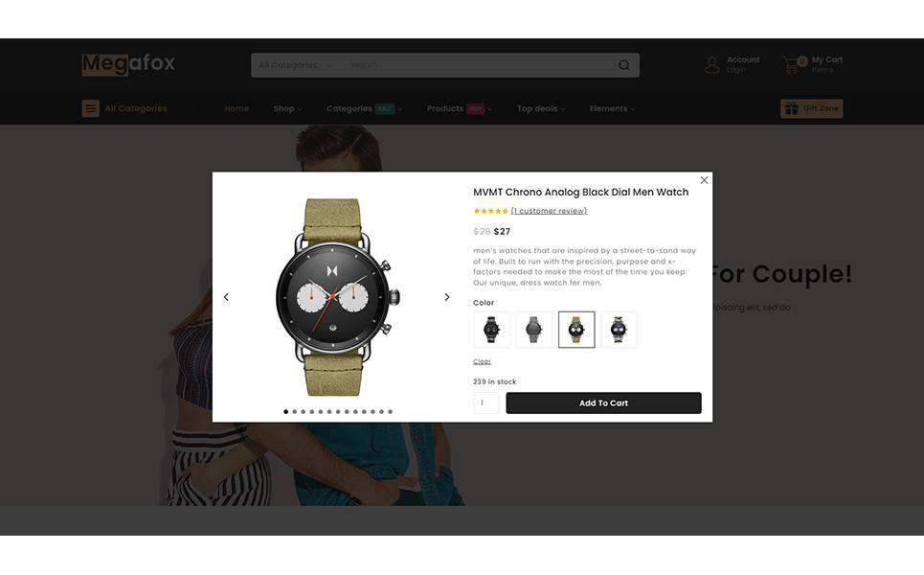Show previous product image with left arrow
This screenshot has height=575, width=924.
(226, 297)
